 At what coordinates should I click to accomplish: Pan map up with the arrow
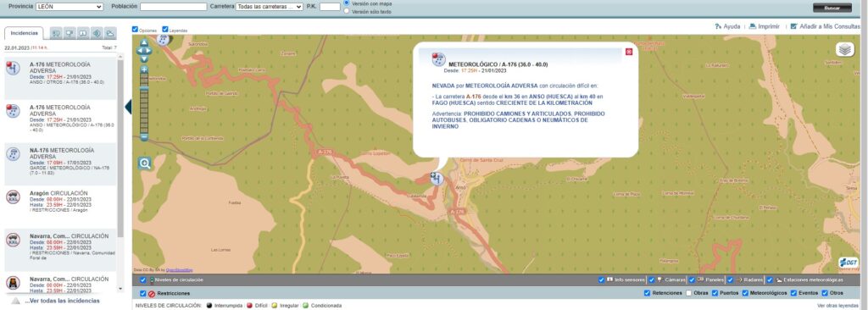pos(144,42)
